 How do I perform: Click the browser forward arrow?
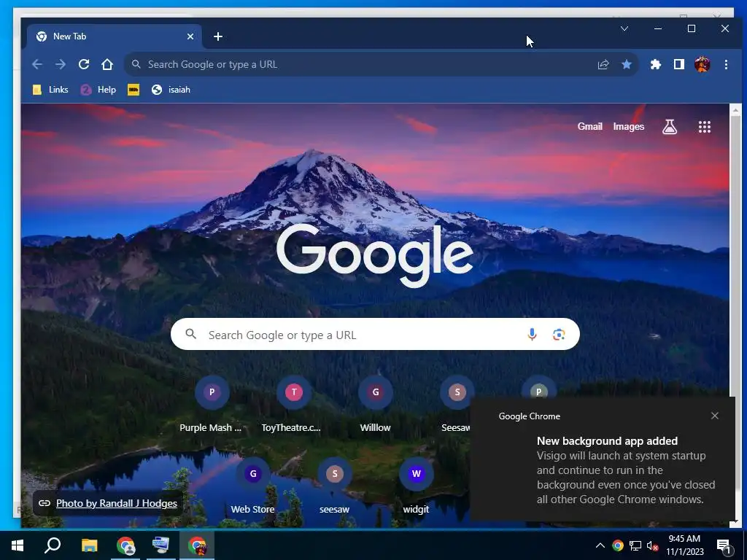pos(61,64)
